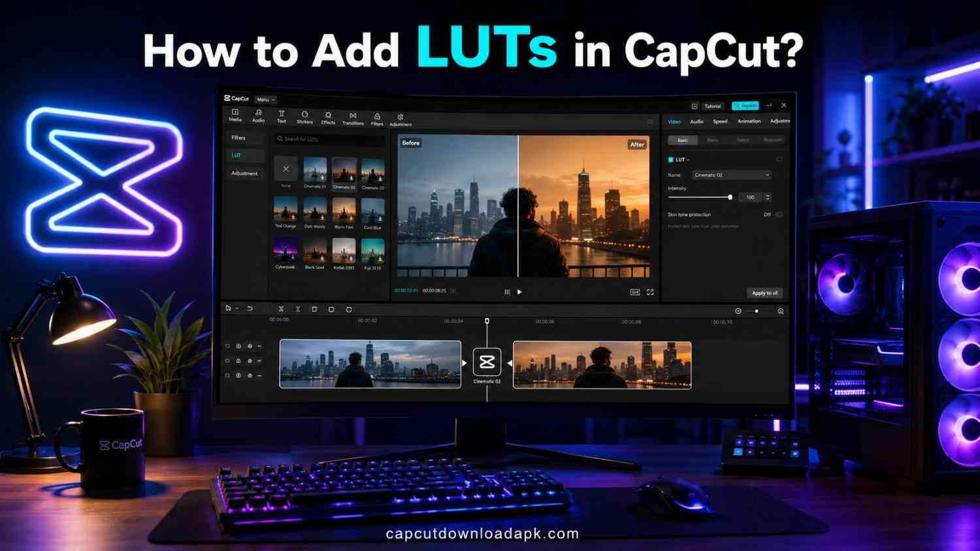
Task: Select the Cool Blue LUT thumbnail
Action: click(373, 212)
